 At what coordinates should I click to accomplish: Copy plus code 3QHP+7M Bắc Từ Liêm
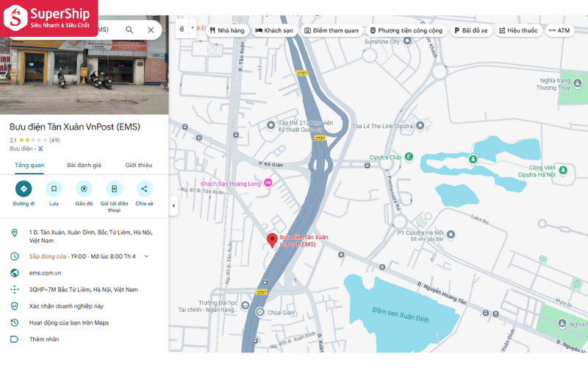[85, 289]
